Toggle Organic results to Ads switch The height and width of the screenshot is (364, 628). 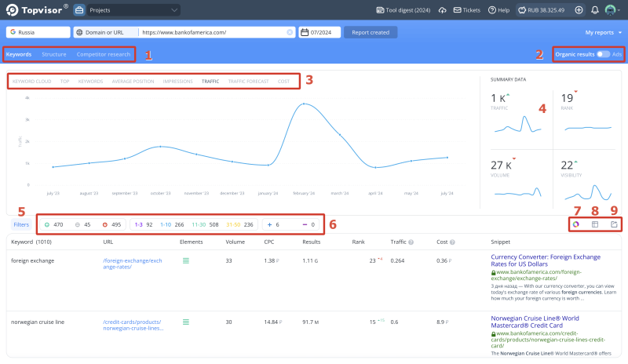[603, 54]
